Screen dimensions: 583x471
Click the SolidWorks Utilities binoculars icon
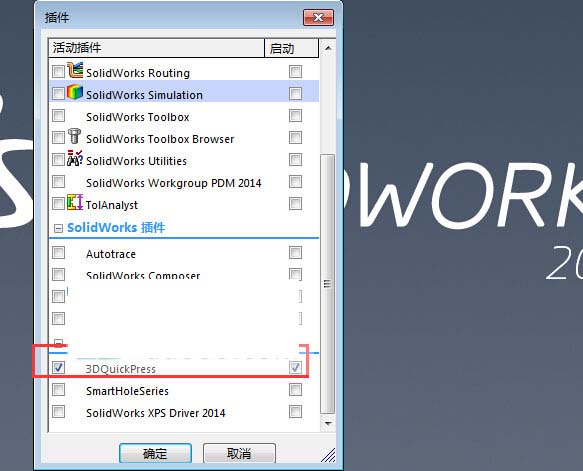[x=75, y=158]
